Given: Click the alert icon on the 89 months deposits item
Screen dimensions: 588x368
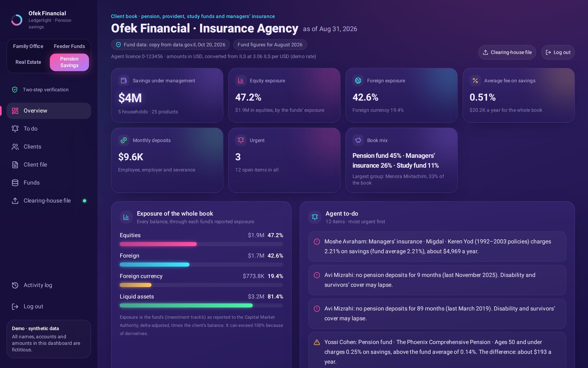Looking at the screenshot, I should [x=317, y=309].
